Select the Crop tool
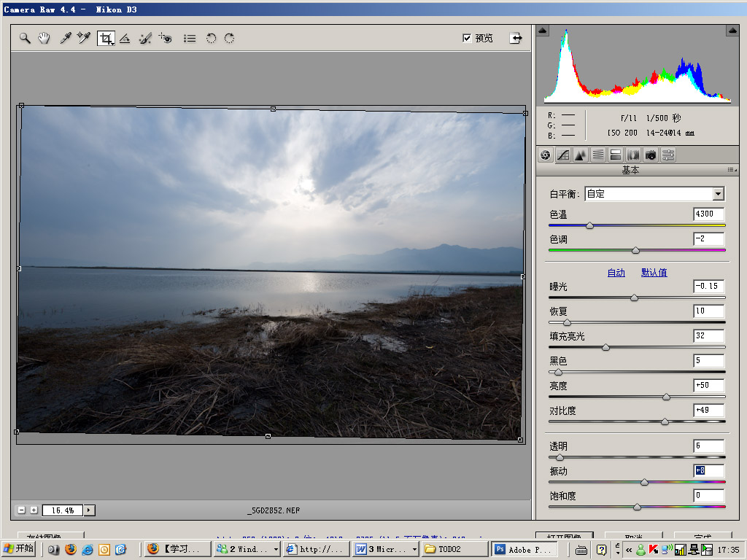This screenshot has width=747, height=560. [106, 39]
